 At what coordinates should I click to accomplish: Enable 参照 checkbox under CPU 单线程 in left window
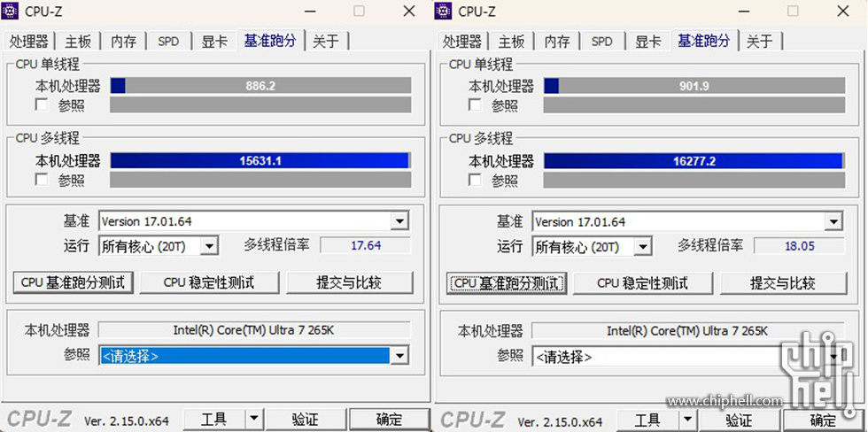[x=41, y=104]
